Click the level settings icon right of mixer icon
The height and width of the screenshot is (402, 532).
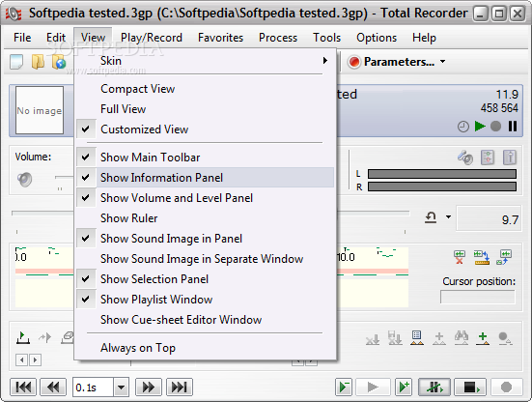click(x=510, y=158)
